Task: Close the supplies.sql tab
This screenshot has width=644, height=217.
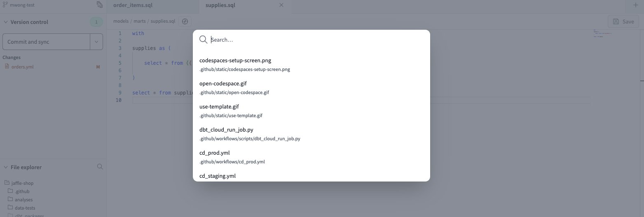Action: click(x=281, y=5)
